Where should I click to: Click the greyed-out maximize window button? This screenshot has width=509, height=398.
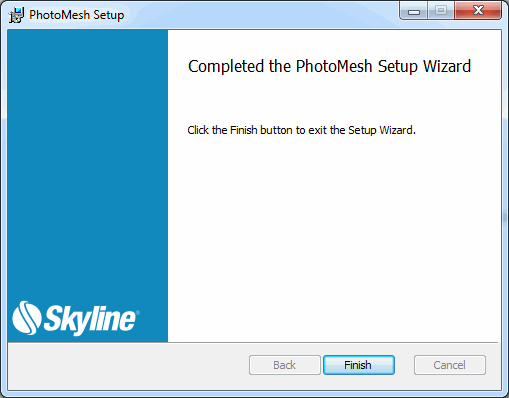pyautogui.click(x=441, y=11)
